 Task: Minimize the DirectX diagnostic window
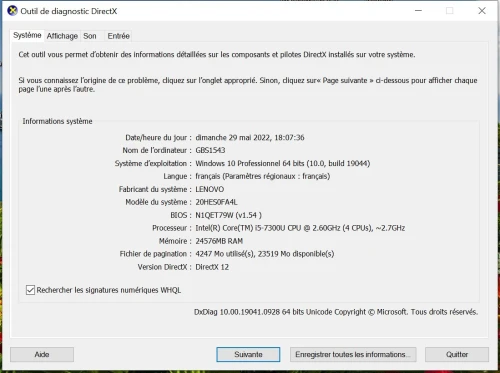419,11
